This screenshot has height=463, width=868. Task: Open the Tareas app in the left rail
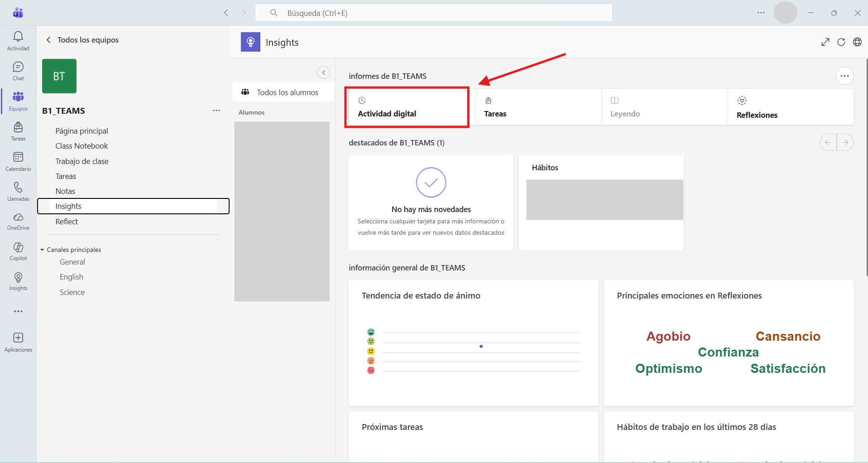18,131
